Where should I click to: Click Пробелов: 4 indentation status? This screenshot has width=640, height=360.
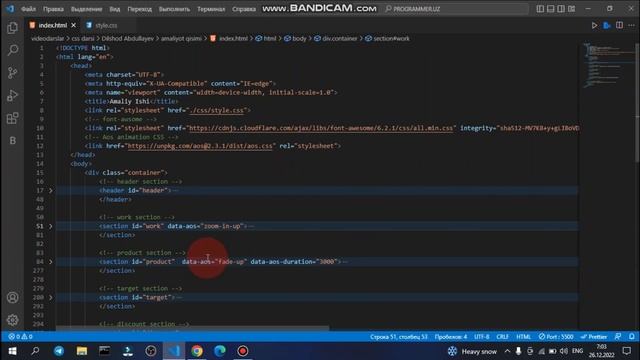point(451,337)
